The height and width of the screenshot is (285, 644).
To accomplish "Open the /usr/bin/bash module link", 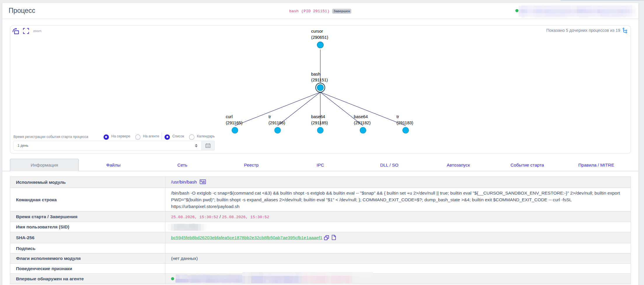I will point(184,182).
